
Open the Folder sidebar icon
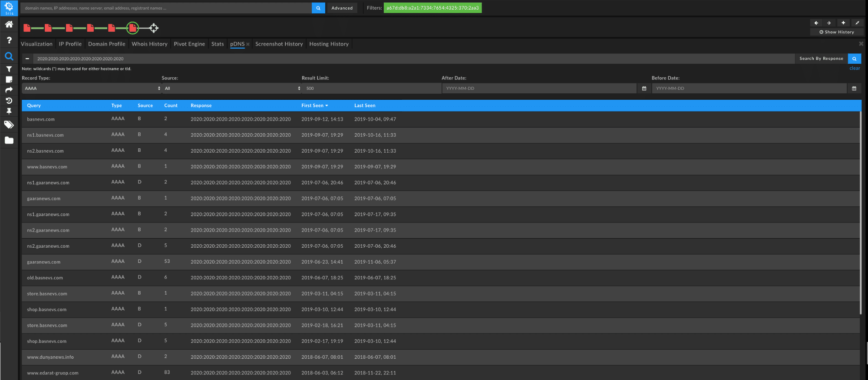point(9,140)
